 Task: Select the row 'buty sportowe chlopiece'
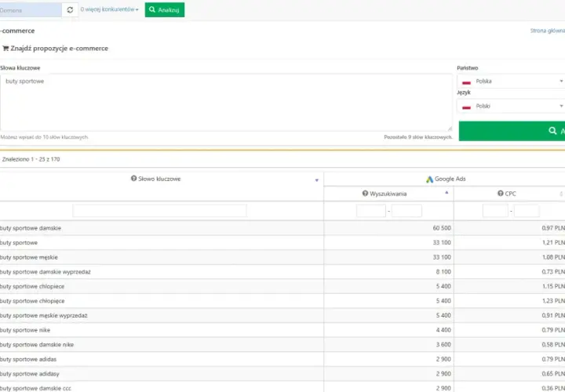[282, 286]
